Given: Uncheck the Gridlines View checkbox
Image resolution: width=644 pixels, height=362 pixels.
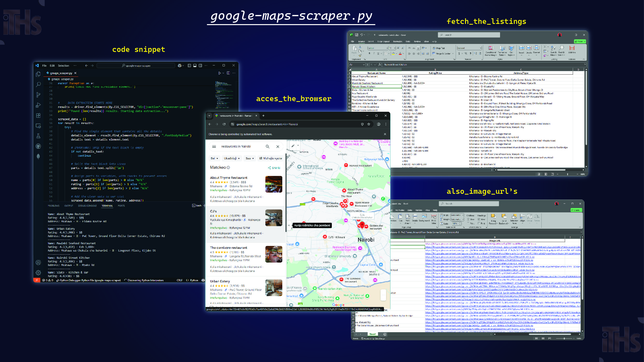Looking at the screenshot, I should (468, 219).
